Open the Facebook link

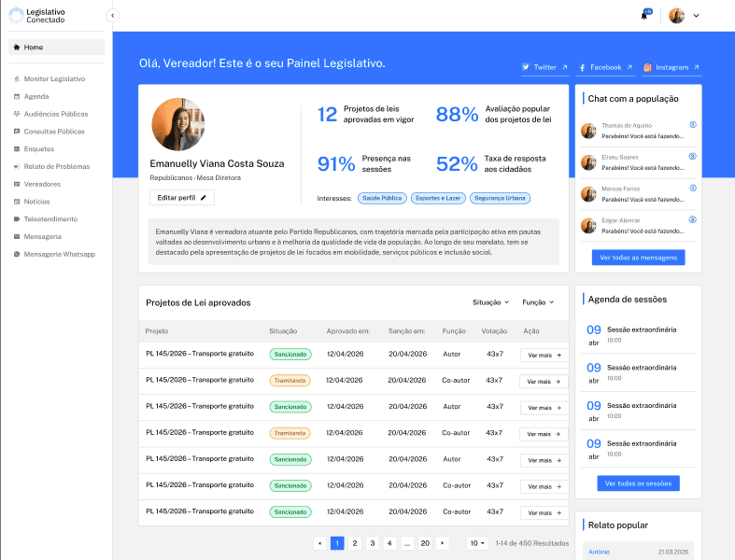605,67
